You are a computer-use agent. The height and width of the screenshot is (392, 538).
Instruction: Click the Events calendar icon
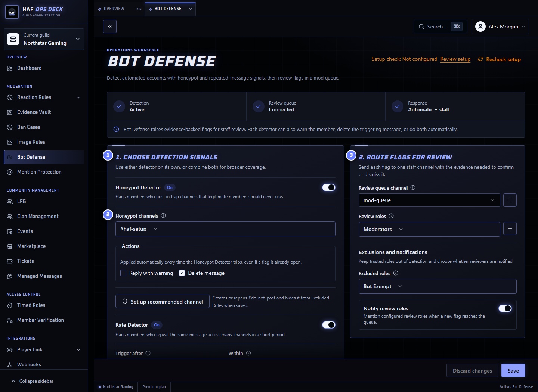pos(10,231)
